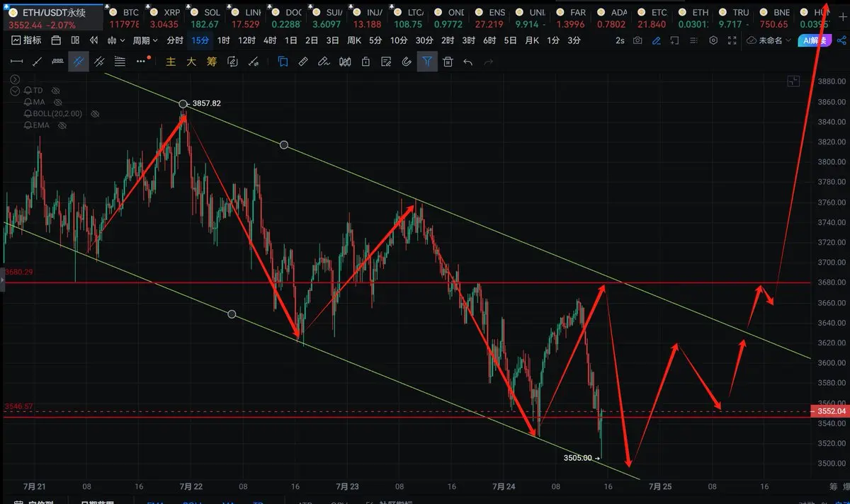
Task: Select the 4时 timeframe
Action: coord(269,40)
